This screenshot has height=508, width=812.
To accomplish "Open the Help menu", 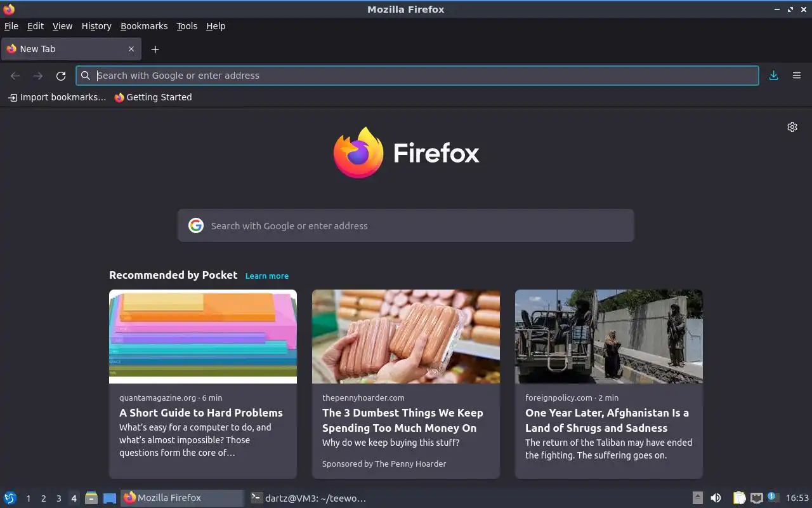I will (x=216, y=26).
